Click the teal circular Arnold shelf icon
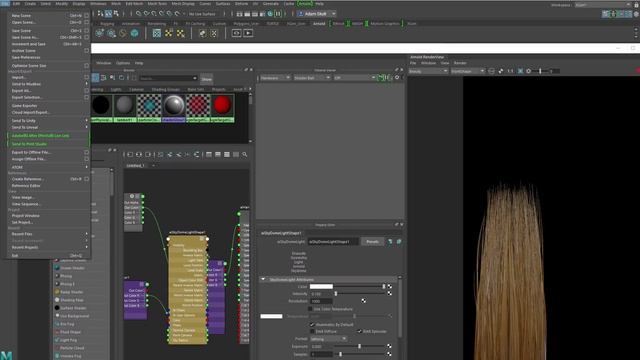 134,33
